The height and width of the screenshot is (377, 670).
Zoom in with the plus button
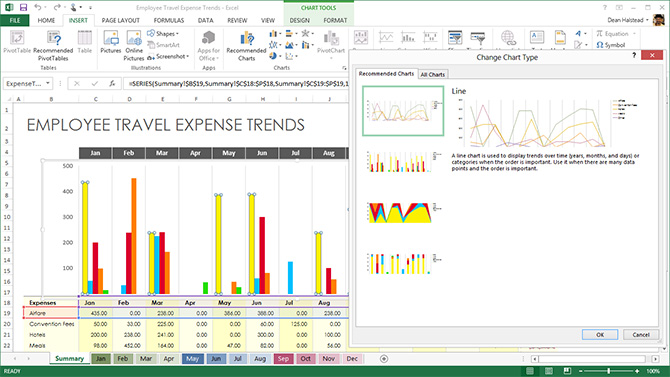[637, 371]
